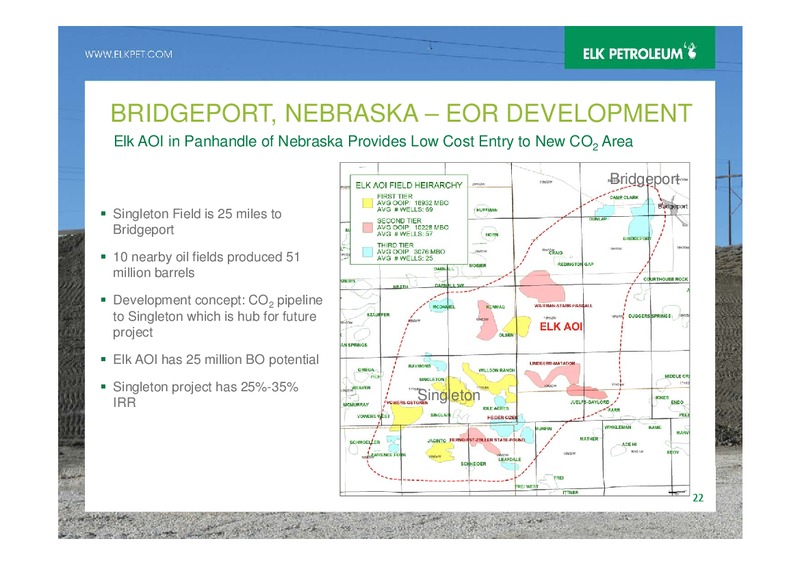This screenshot has height=565, width=800.
Task: Click the yellow field shape beside Olsen label
Action: [517, 325]
